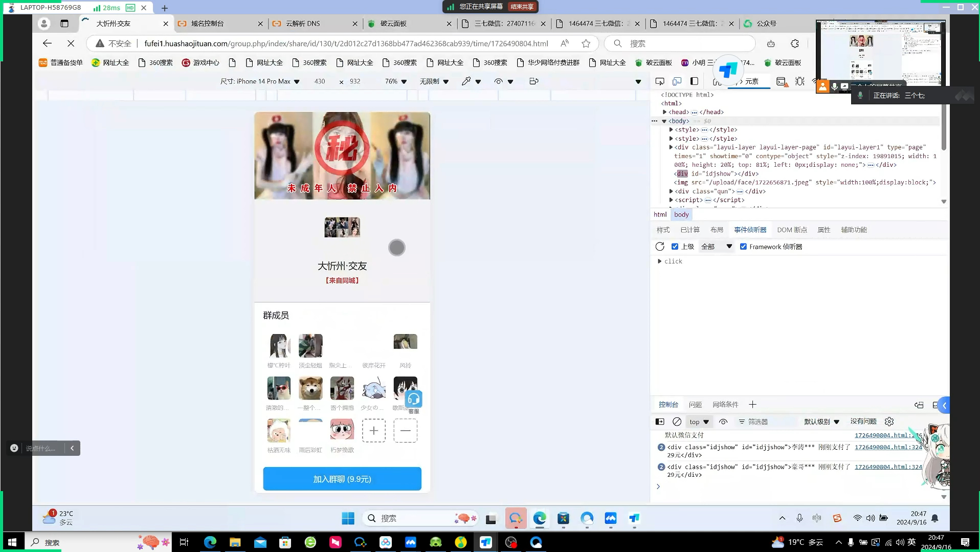The height and width of the screenshot is (552, 980).
Task: Click the inspect element picker icon
Action: 660,81
